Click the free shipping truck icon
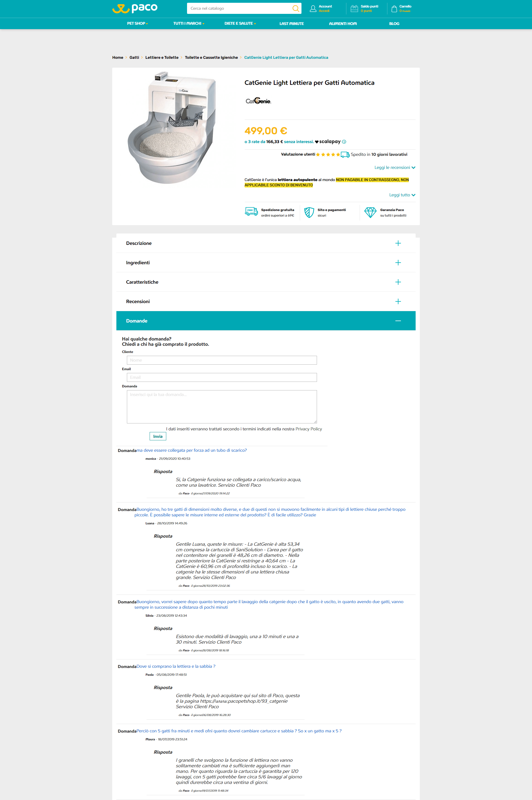 coord(251,212)
